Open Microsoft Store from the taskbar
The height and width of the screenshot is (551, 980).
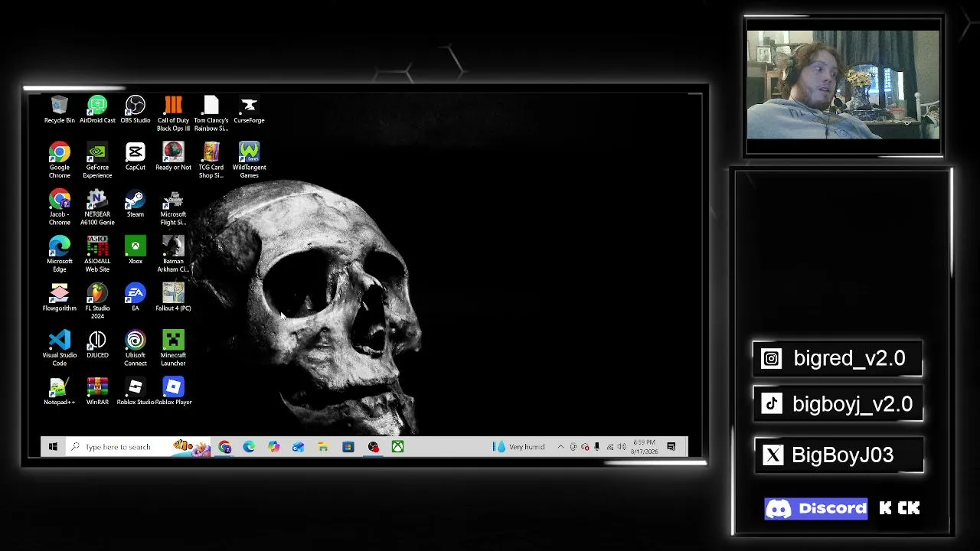[348, 447]
